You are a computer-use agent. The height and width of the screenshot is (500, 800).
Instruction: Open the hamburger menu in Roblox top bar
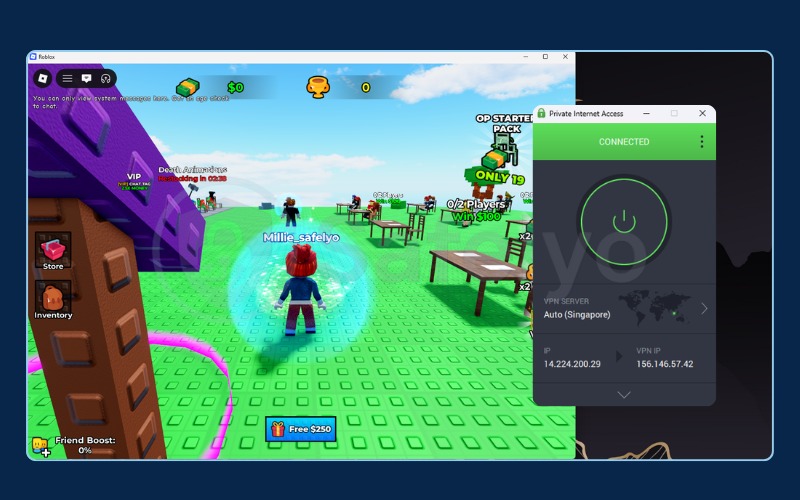(x=67, y=78)
